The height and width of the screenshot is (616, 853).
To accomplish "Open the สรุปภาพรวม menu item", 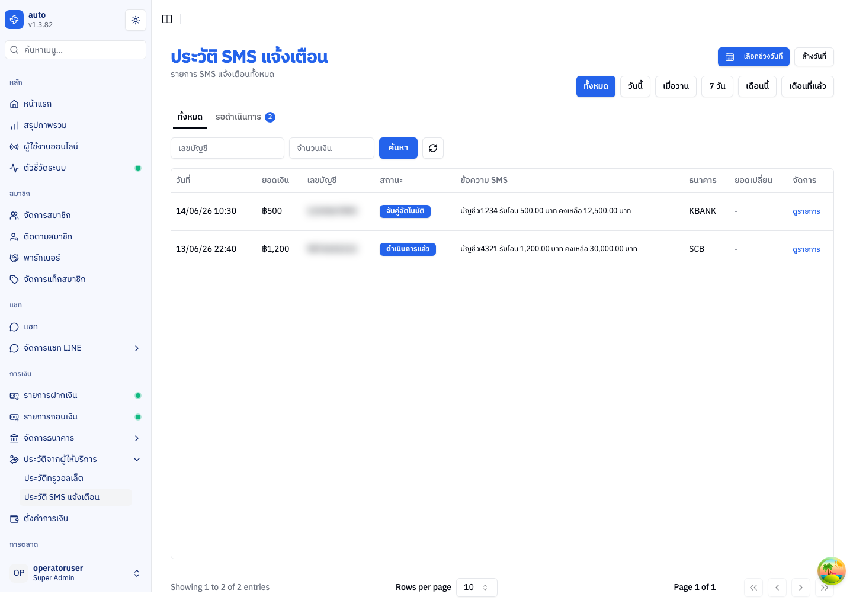I will [x=75, y=126].
